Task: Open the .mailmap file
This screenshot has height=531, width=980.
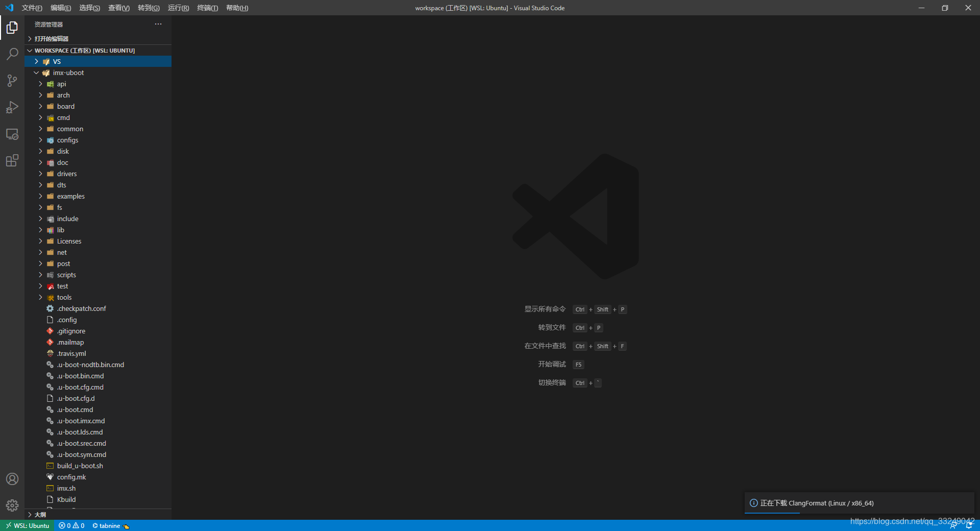Action: (x=98, y=342)
